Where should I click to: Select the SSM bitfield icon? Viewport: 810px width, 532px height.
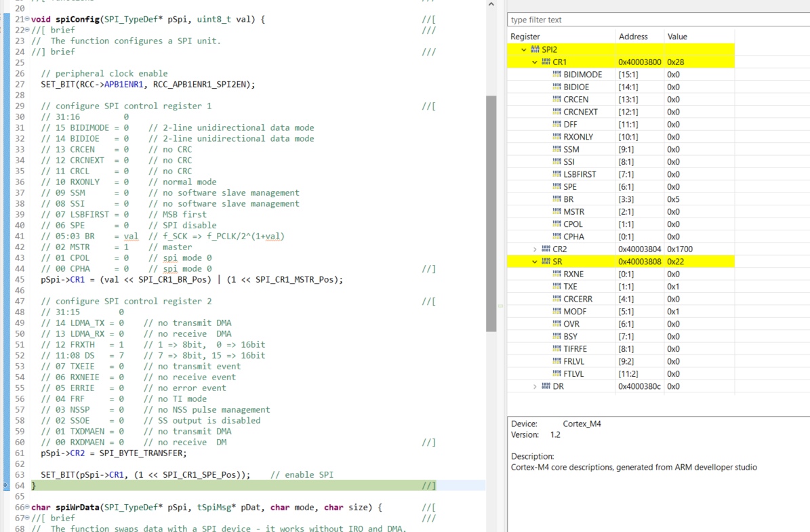pyautogui.click(x=556, y=149)
